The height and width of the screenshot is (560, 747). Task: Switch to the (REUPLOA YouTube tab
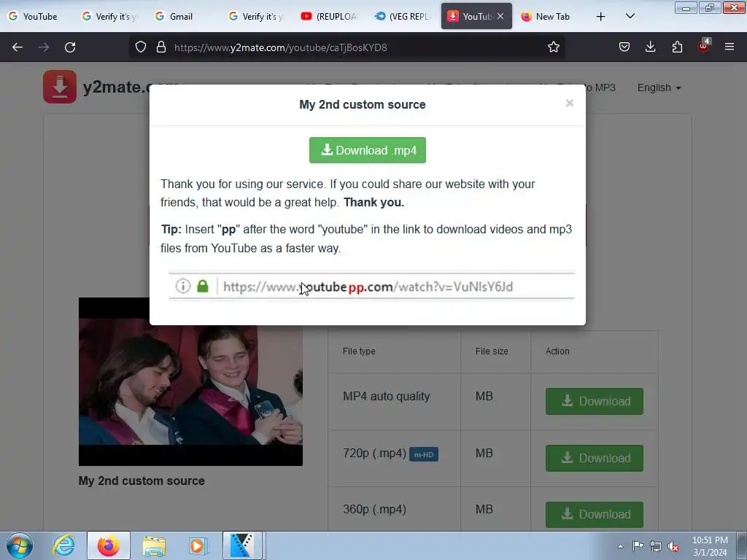[x=329, y=17]
